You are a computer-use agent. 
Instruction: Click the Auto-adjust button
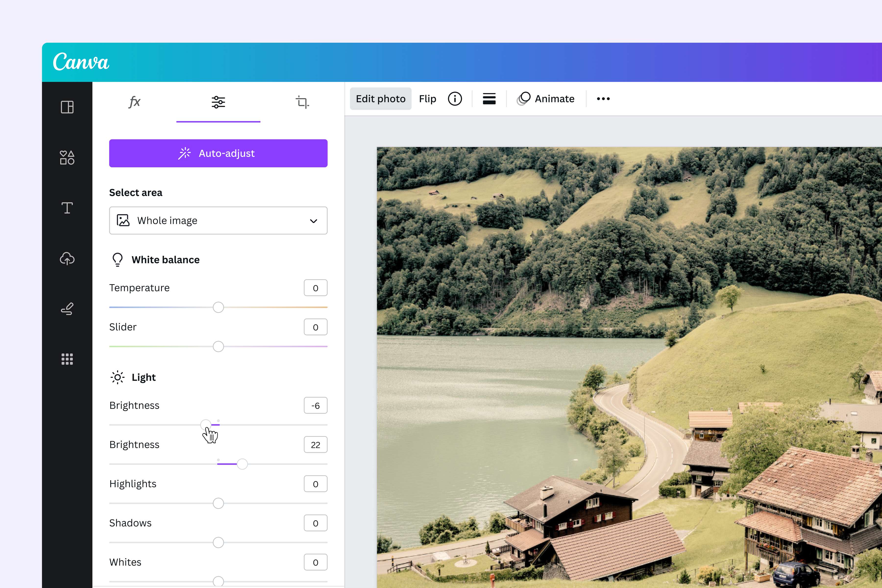tap(218, 153)
